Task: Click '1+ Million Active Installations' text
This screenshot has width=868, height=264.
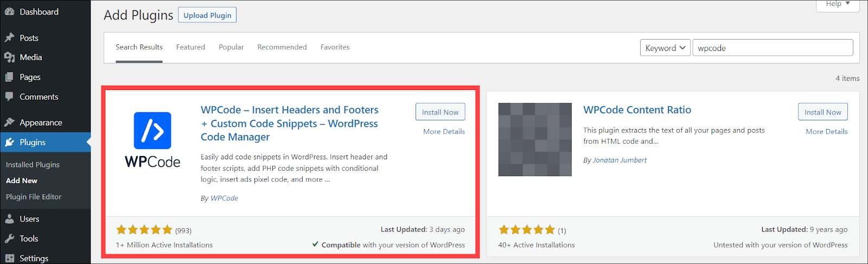Action: (x=164, y=245)
